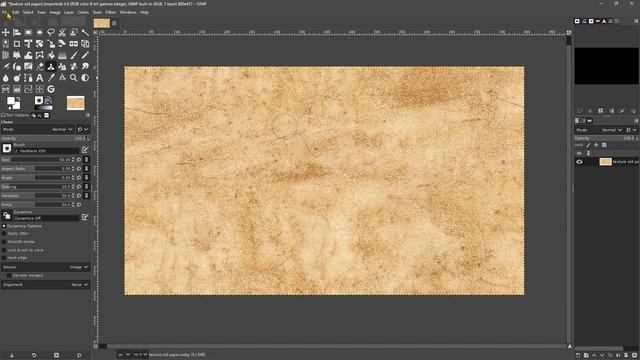Adjust layer Opacity slider
640x360 pixels.
(606, 138)
